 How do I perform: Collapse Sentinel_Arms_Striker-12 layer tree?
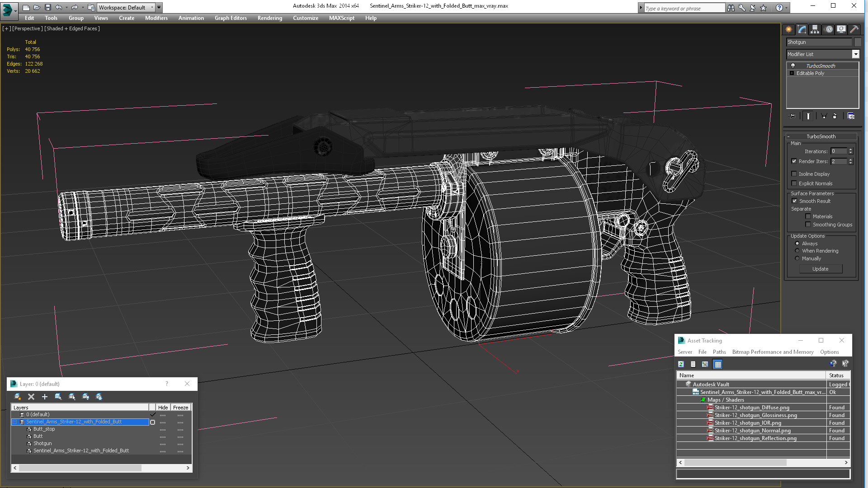coord(15,422)
